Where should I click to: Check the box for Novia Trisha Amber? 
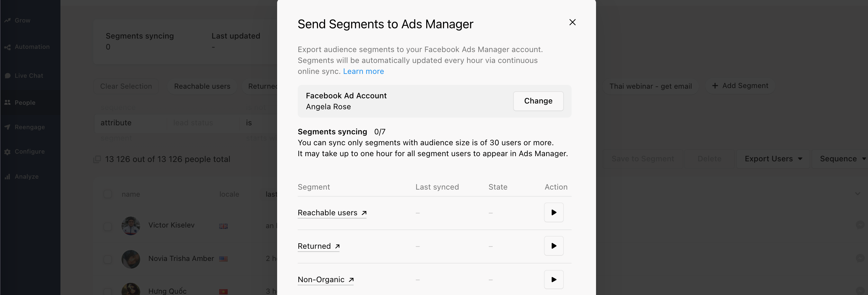[x=107, y=259]
